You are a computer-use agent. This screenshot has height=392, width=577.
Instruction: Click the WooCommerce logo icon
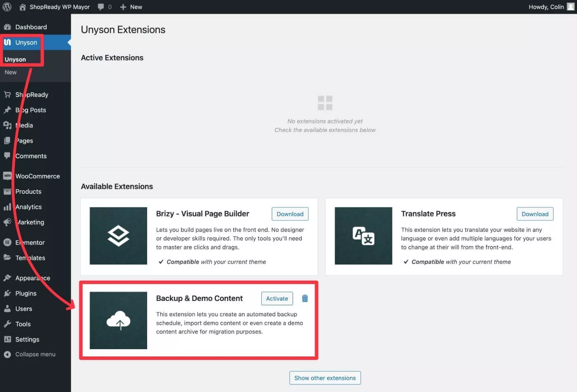[7, 176]
